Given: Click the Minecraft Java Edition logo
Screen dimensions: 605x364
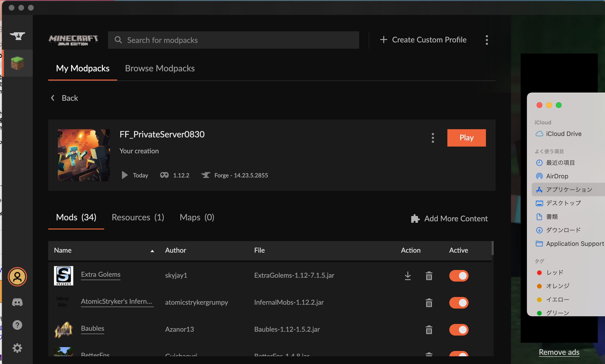Looking at the screenshot, I should click(x=73, y=40).
